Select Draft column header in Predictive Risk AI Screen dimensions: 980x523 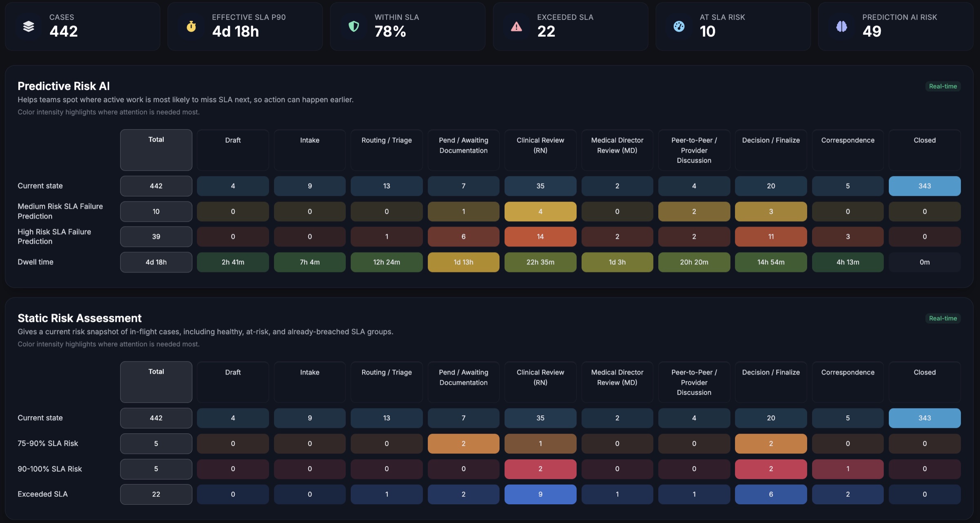pos(233,150)
